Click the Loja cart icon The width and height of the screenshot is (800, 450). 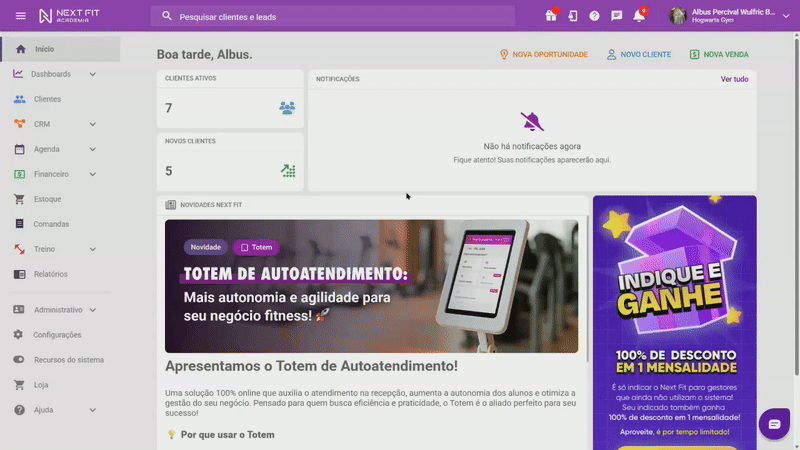click(19, 385)
